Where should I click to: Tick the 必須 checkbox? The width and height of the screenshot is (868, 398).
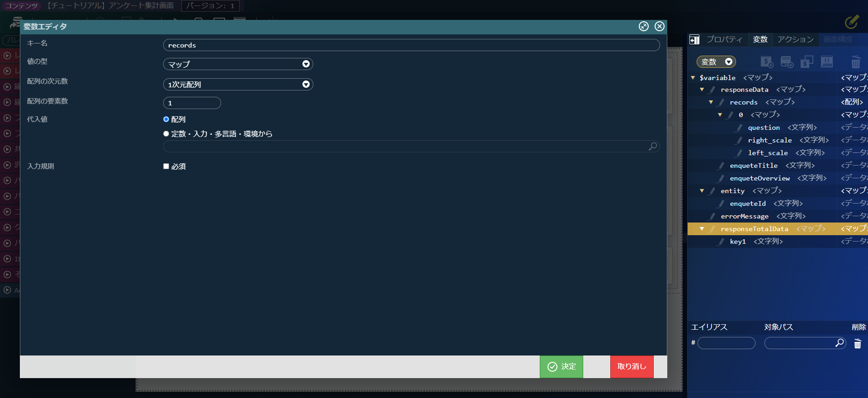[166, 166]
